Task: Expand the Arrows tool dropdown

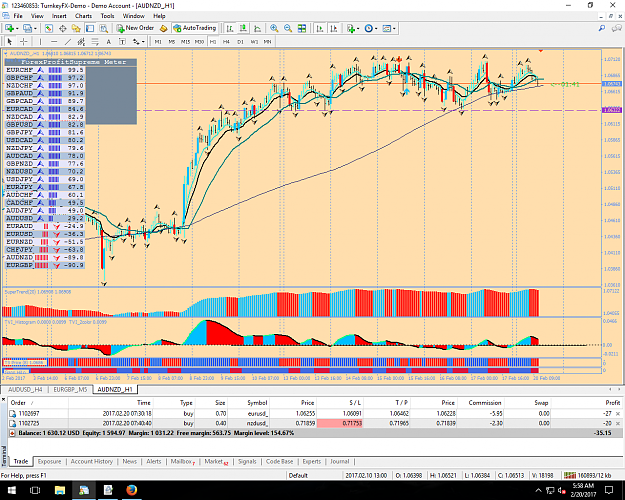Action: coord(143,41)
